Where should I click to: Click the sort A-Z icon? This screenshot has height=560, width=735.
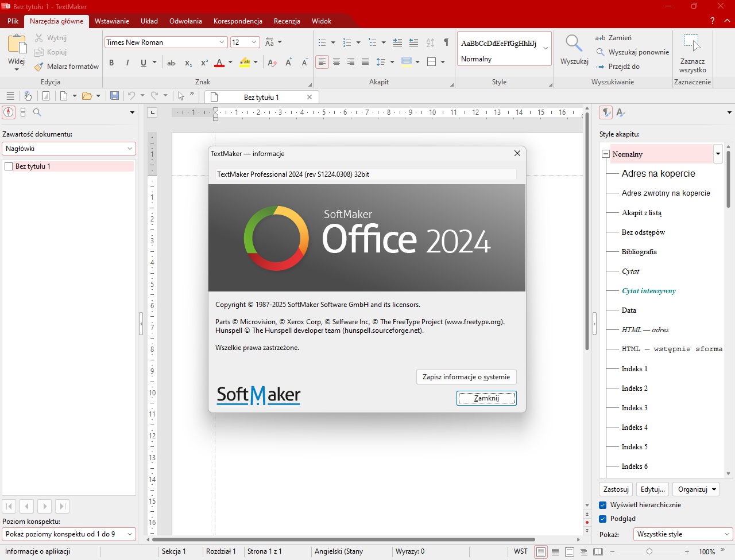coord(430,42)
